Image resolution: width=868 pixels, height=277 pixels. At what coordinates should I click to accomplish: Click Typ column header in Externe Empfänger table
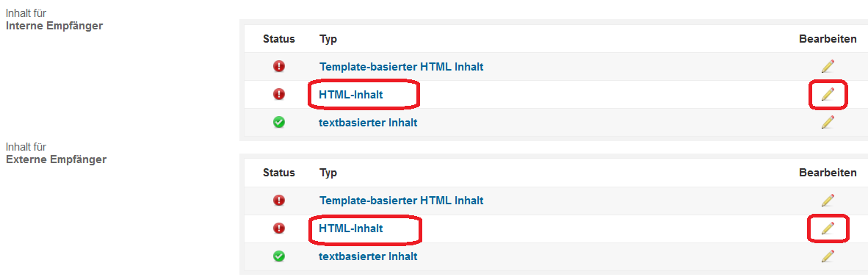[x=328, y=173]
